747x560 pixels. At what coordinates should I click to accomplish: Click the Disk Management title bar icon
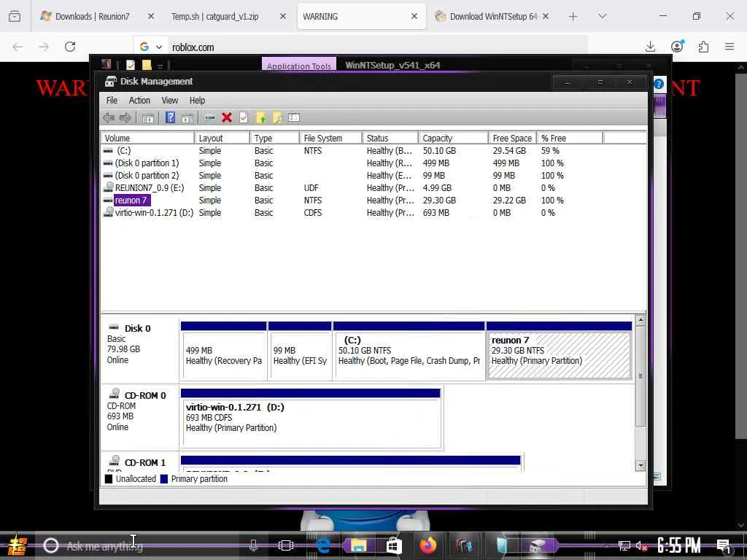[111, 82]
